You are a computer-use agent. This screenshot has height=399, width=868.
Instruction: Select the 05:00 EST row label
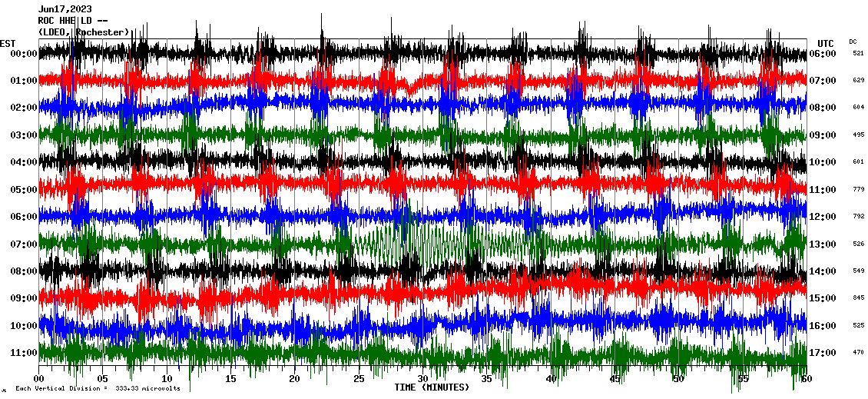[x=25, y=190]
